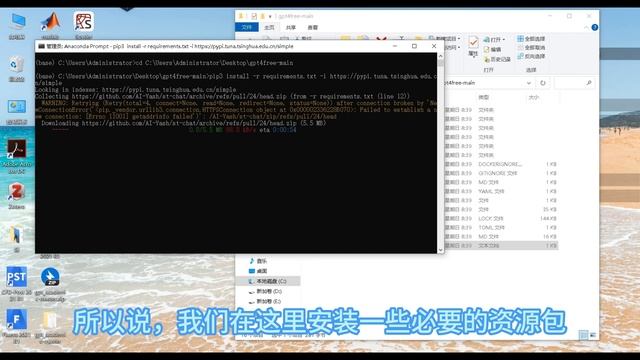Viewport: 640px width, 360px height.
Task: Select New Volume (E:) in navigation pane
Action: 265,302
